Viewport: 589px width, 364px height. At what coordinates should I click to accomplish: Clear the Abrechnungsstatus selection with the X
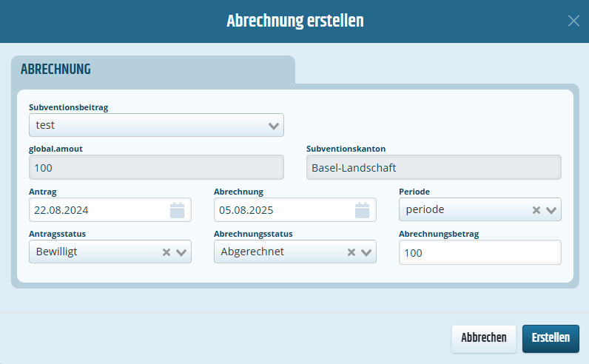pyautogui.click(x=351, y=252)
